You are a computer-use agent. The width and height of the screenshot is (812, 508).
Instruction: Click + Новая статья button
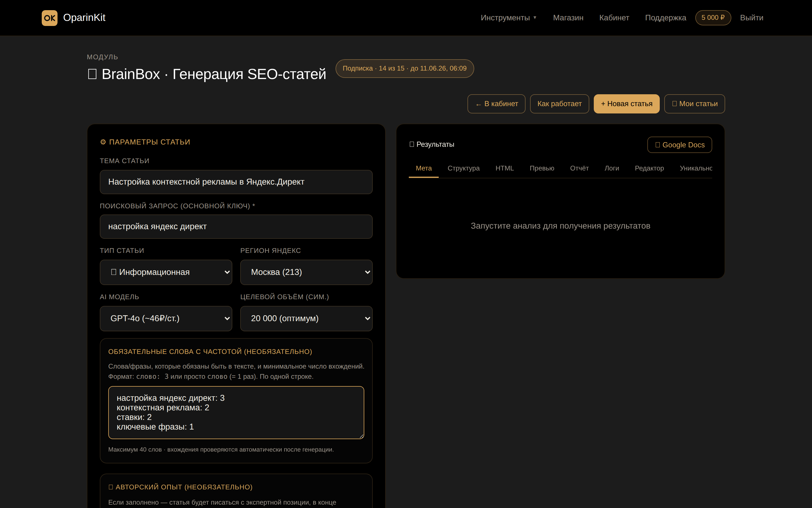pyautogui.click(x=626, y=104)
